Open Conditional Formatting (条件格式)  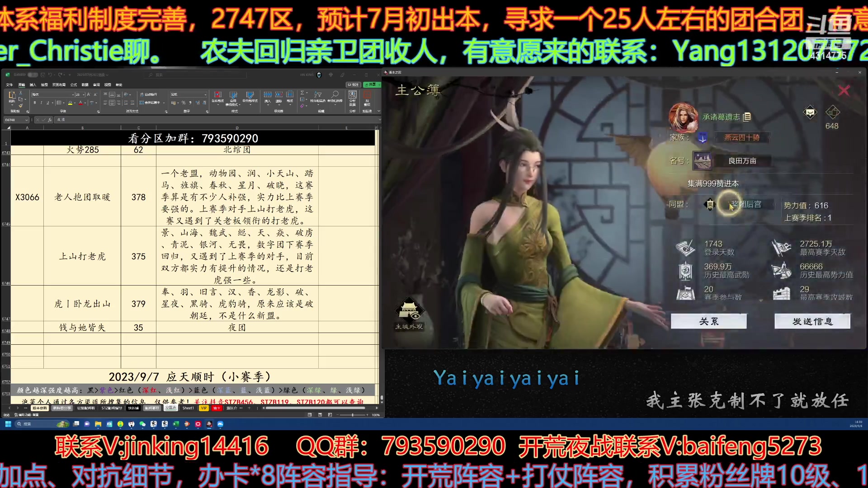pyautogui.click(x=218, y=97)
